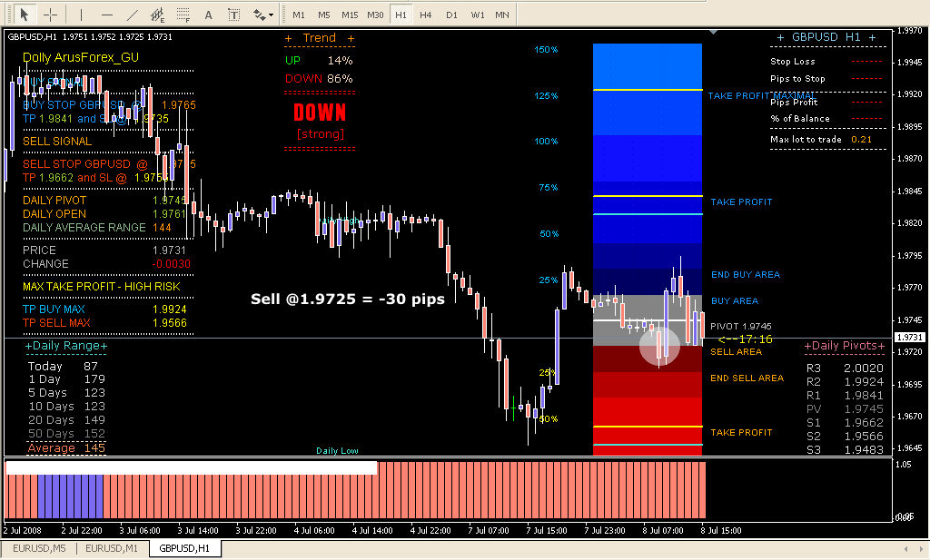Select the trendline drawing tool
Image resolution: width=930 pixels, height=560 pixels.
pyautogui.click(x=133, y=15)
